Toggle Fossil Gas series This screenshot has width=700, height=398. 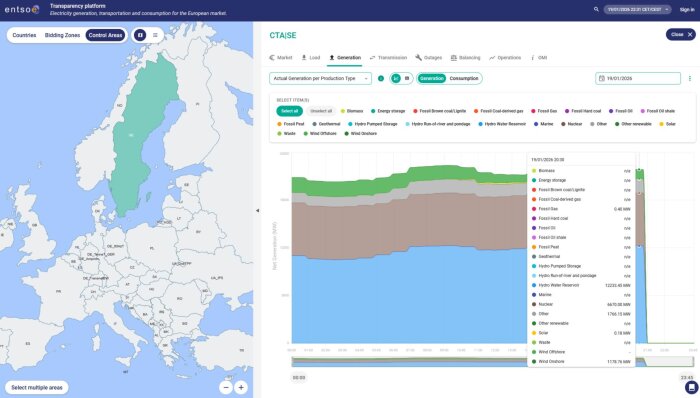[544, 111]
